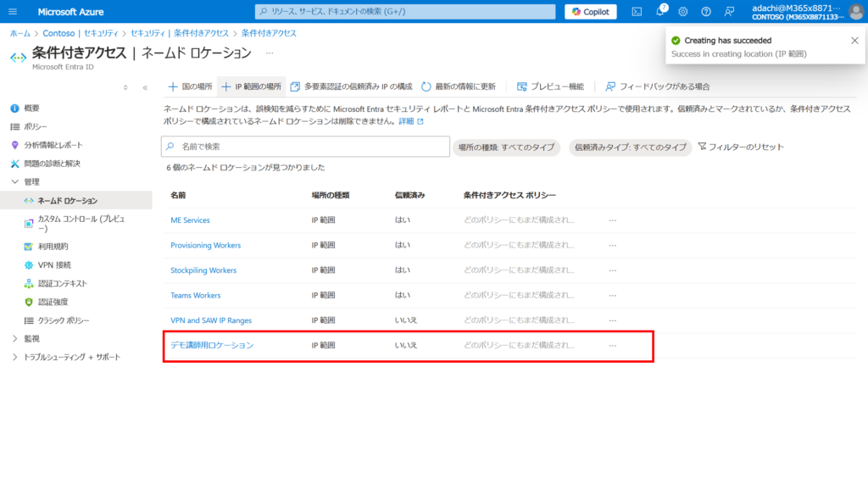The width and height of the screenshot is (868, 500).
Task: Open セキュリティ | 条件付きアクセス breadcrumb
Action: 180,33
